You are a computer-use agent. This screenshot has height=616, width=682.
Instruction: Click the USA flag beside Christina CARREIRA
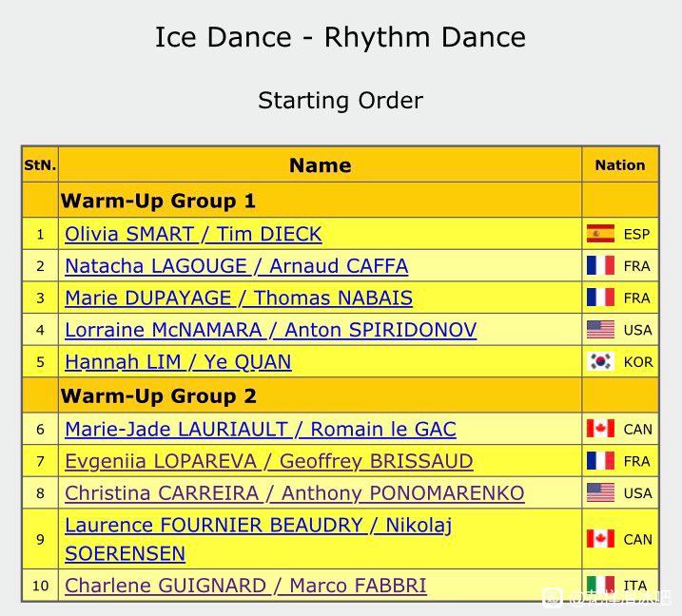pos(600,492)
